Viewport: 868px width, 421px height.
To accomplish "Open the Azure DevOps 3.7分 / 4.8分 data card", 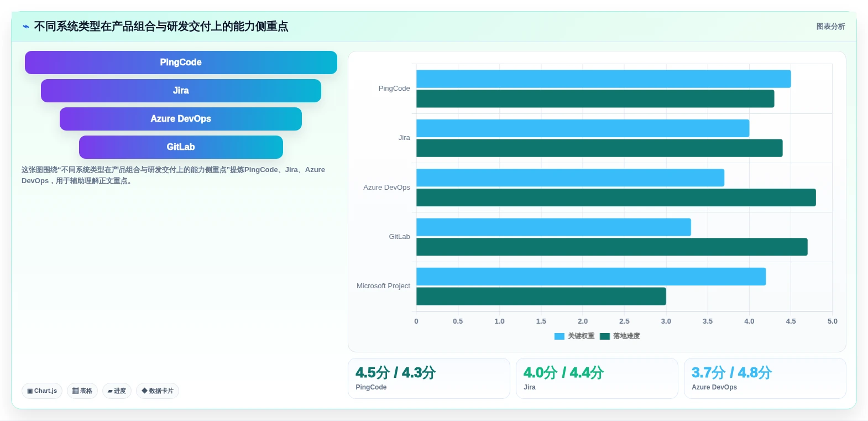I will coord(765,378).
